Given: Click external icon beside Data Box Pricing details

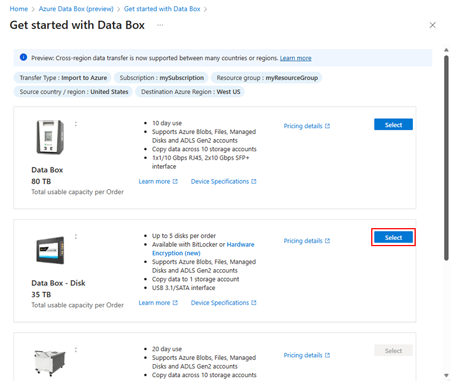Looking at the screenshot, I should [x=327, y=126].
